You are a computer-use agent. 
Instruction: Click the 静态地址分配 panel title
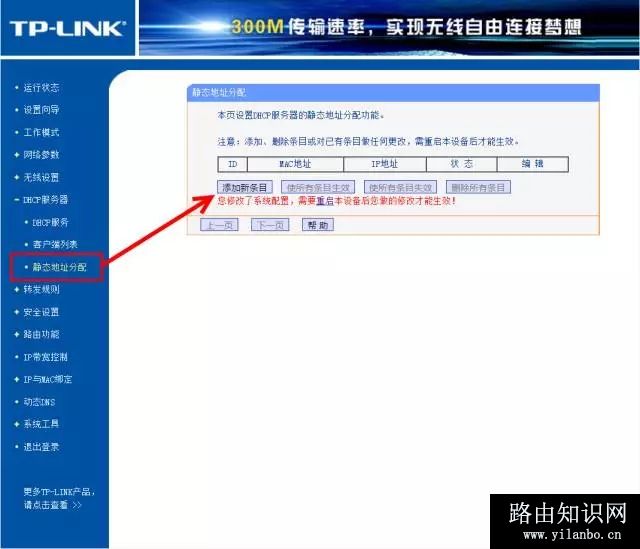click(x=219, y=93)
